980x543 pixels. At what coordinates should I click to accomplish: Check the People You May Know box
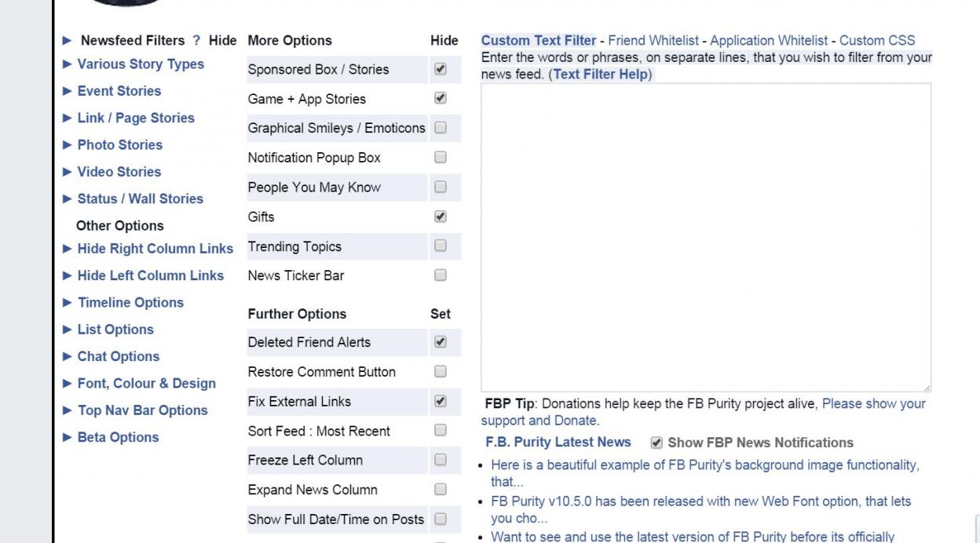point(441,187)
